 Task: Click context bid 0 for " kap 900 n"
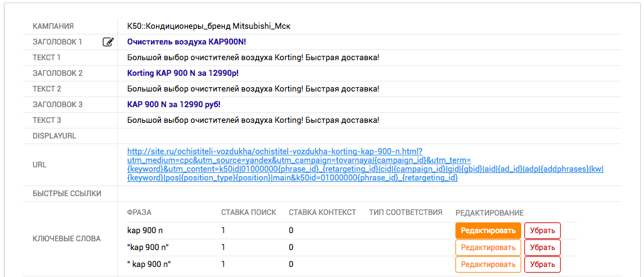(291, 264)
